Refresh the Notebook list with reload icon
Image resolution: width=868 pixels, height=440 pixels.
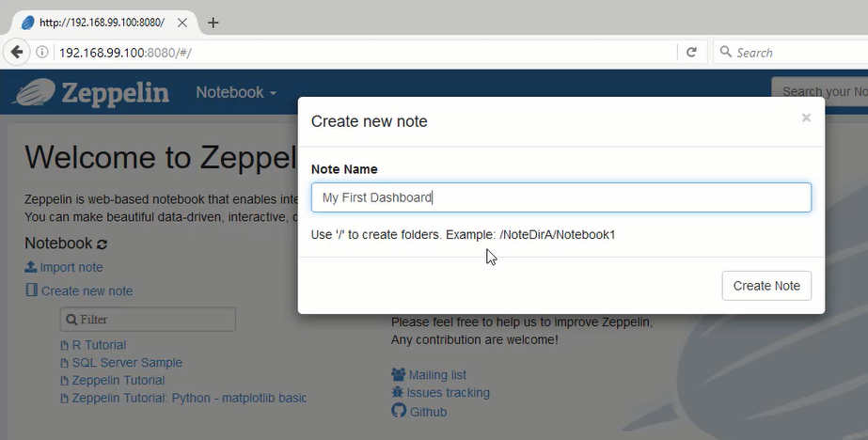[x=102, y=244]
